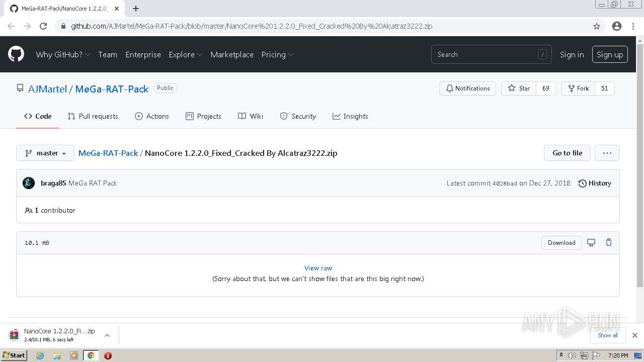Open Team page in header
The image size is (644, 362).
point(108,54)
